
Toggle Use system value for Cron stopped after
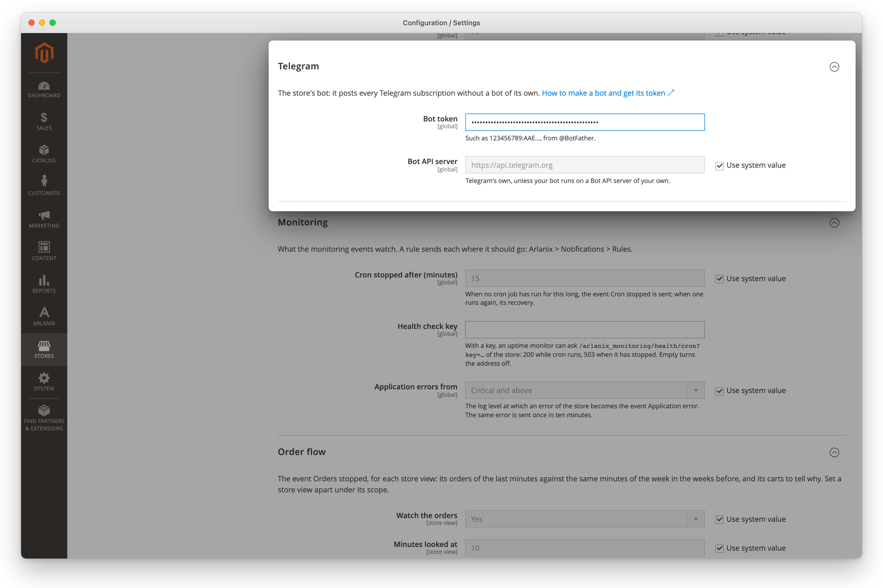[719, 279]
